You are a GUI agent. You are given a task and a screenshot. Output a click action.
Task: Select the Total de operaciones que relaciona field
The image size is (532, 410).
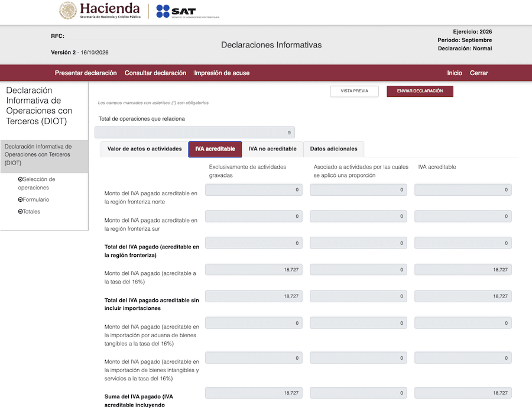click(x=194, y=133)
